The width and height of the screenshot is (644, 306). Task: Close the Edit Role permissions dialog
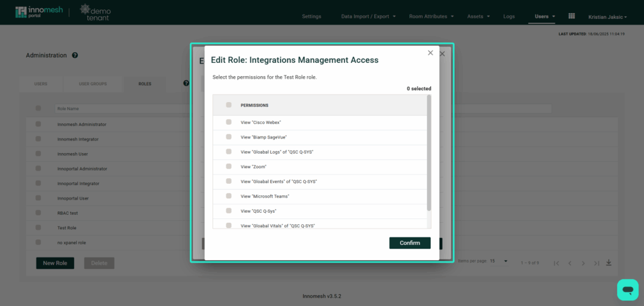430,53
